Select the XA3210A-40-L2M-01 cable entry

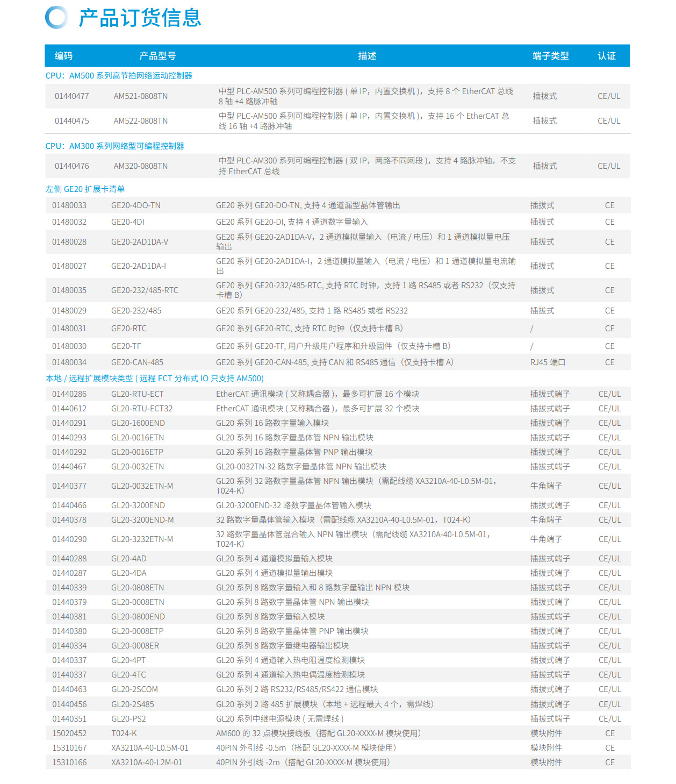pos(147,762)
